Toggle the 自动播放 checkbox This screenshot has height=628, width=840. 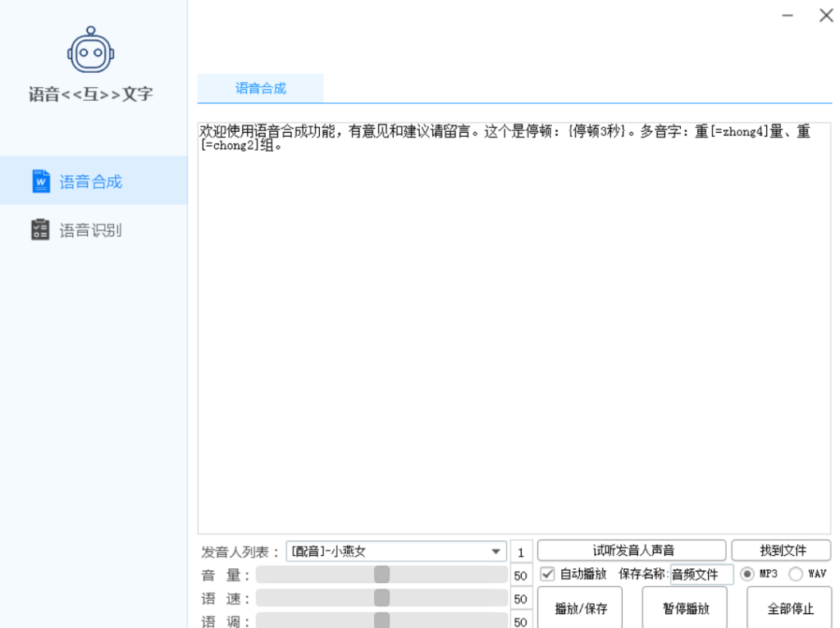point(547,574)
